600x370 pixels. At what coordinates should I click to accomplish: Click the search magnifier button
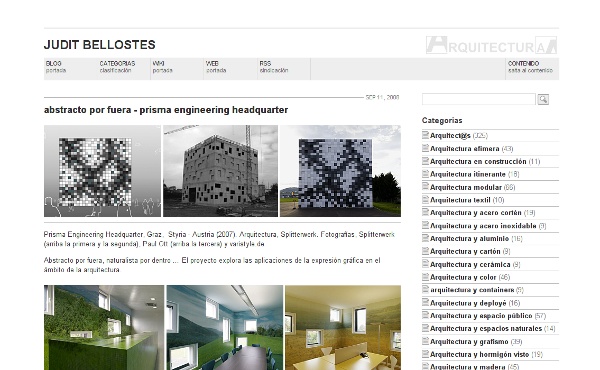543,99
